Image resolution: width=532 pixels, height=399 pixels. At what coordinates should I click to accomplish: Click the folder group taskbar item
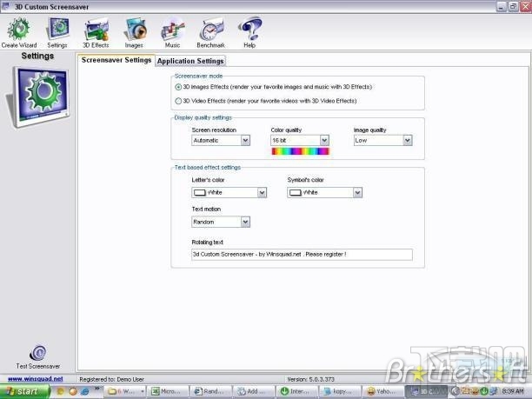(125, 391)
